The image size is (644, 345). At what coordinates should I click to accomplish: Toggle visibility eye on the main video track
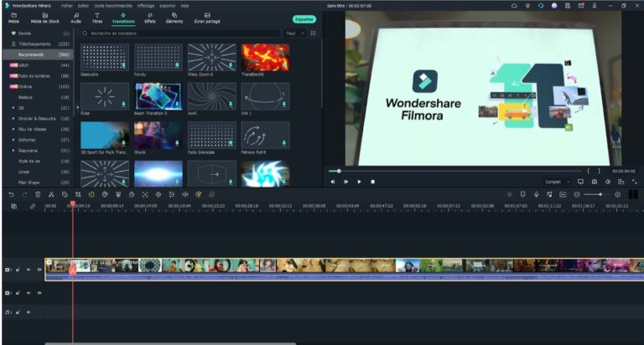tap(39, 270)
